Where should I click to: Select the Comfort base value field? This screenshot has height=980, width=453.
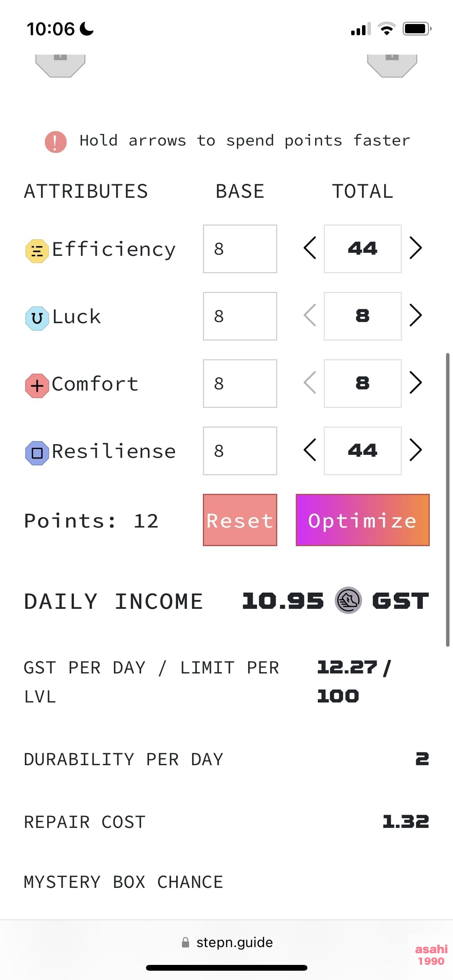[240, 384]
